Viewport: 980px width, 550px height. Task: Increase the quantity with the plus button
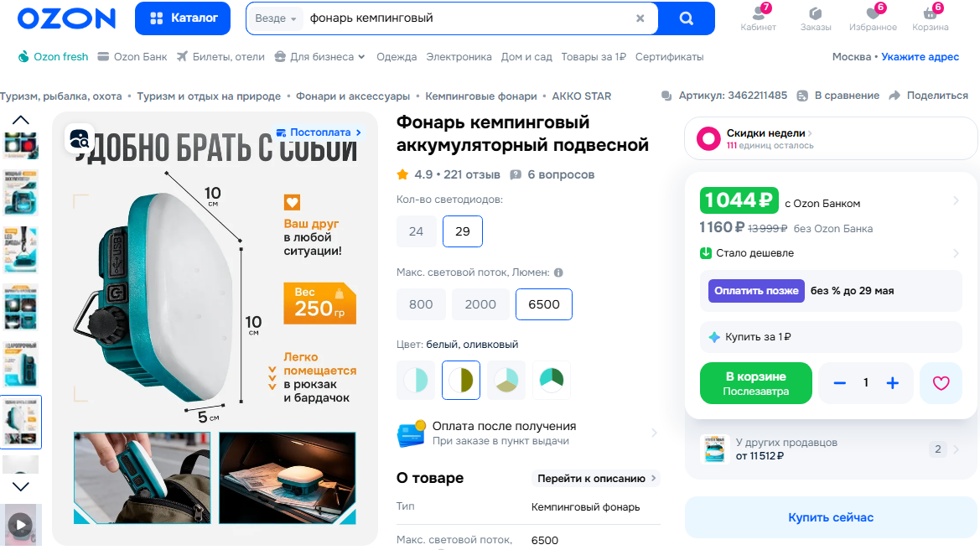tap(893, 383)
